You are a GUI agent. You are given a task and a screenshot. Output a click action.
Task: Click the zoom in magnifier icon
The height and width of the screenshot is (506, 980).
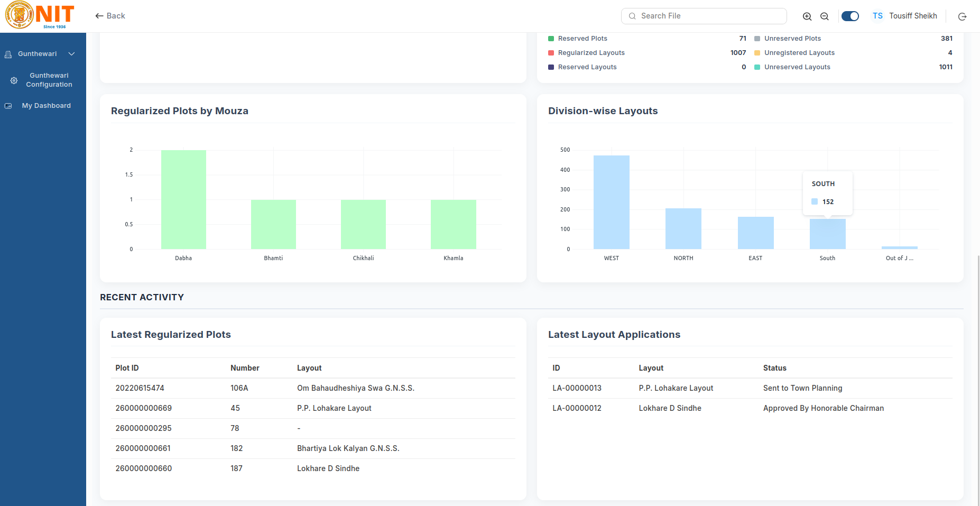click(807, 16)
